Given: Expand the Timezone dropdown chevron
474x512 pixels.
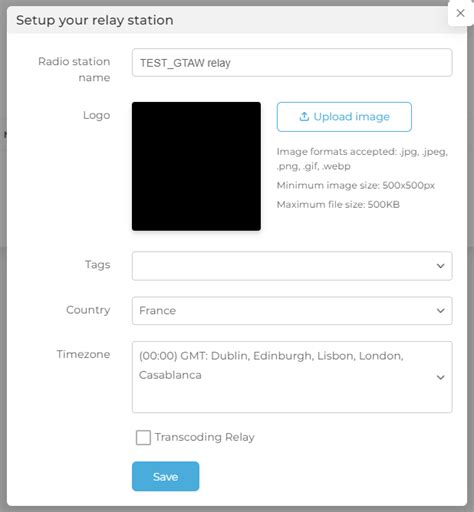Looking at the screenshot, I should [441, 377].
